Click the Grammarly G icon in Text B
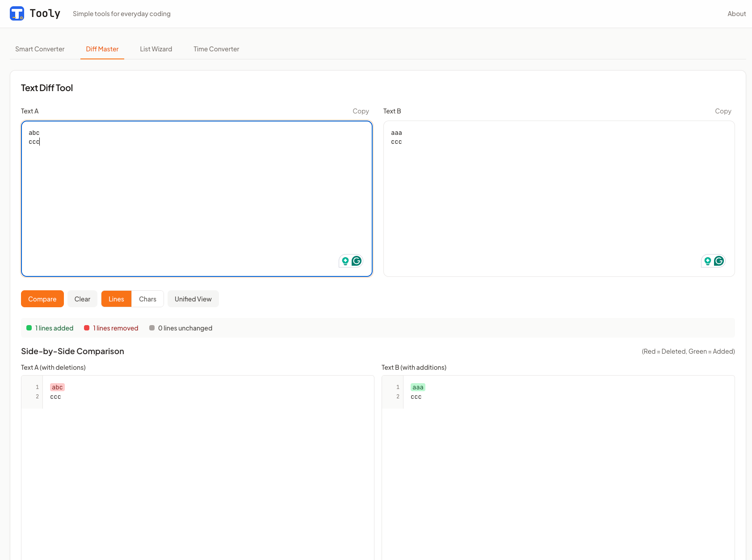752x560 pixels. pyautogui.click(x=718, y=261)
